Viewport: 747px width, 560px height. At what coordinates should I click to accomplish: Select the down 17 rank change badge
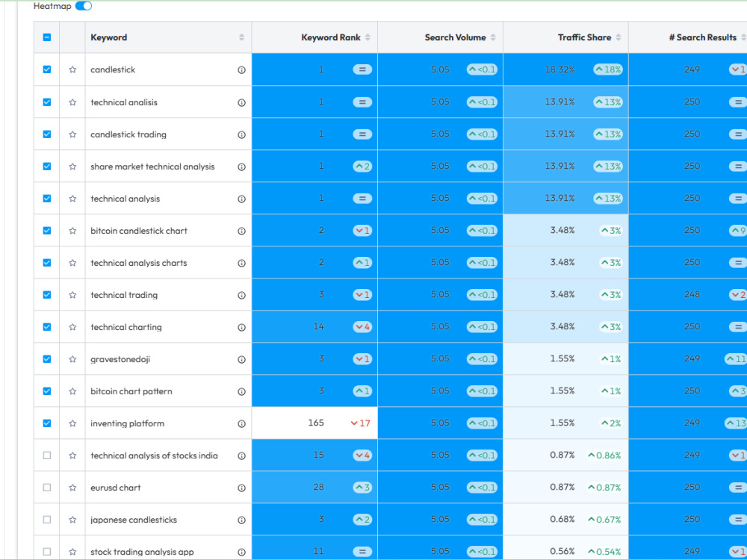coord(361,423)
